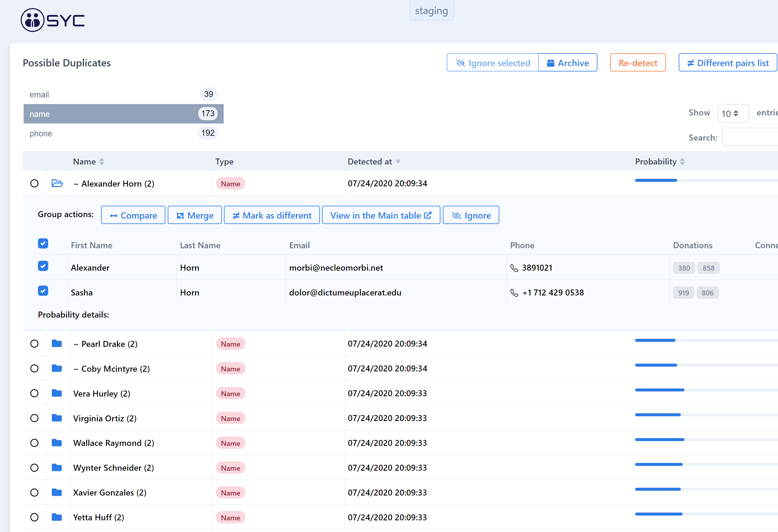Screen dimensions: 778x532
Task: Open the Wallace Raymond group folder icon
Action: click(57, 443)
